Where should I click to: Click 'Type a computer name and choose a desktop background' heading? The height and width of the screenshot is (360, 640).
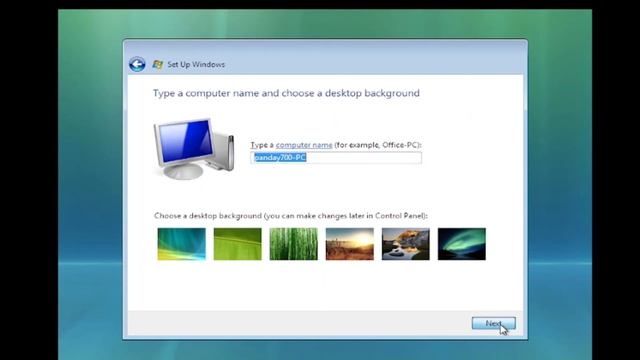pyautogui.click(x=286, y=93)
